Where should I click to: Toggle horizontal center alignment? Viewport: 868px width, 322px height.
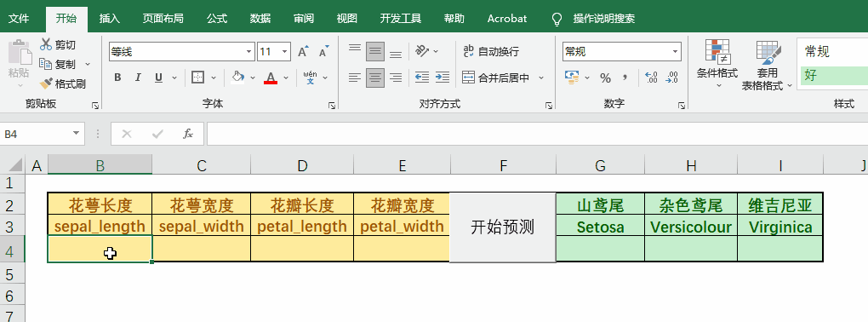coord(375,78)
